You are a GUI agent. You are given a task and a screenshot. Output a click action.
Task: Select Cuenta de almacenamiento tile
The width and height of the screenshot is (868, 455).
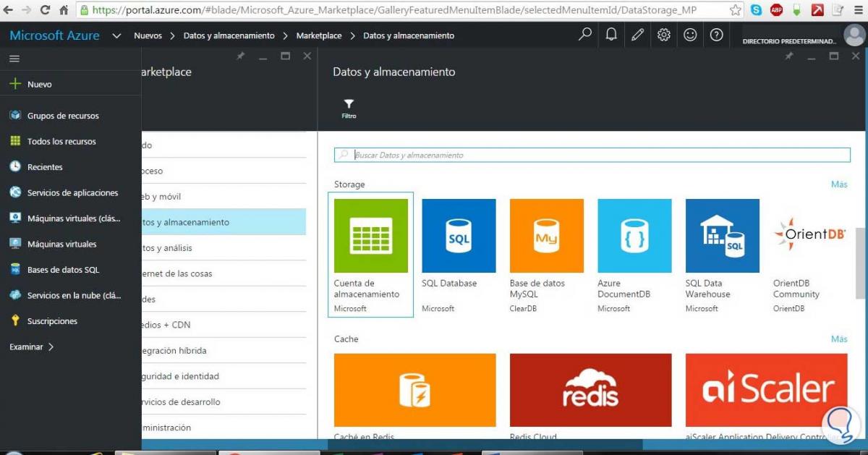(x=370, y=255)
